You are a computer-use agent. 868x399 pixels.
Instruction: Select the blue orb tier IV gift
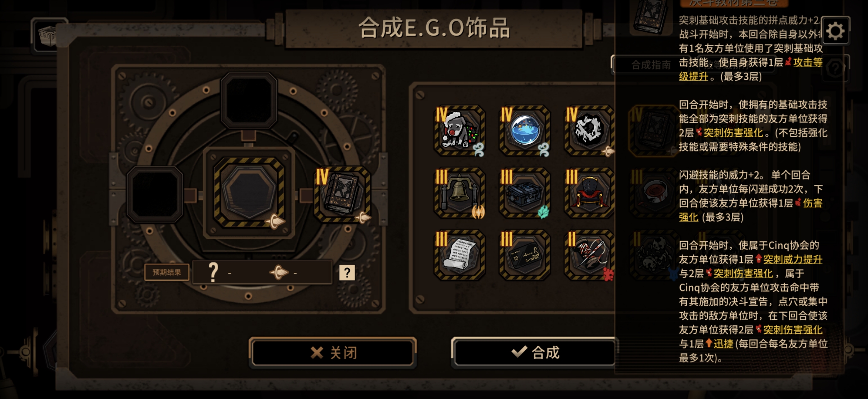(x=525, y=131)
